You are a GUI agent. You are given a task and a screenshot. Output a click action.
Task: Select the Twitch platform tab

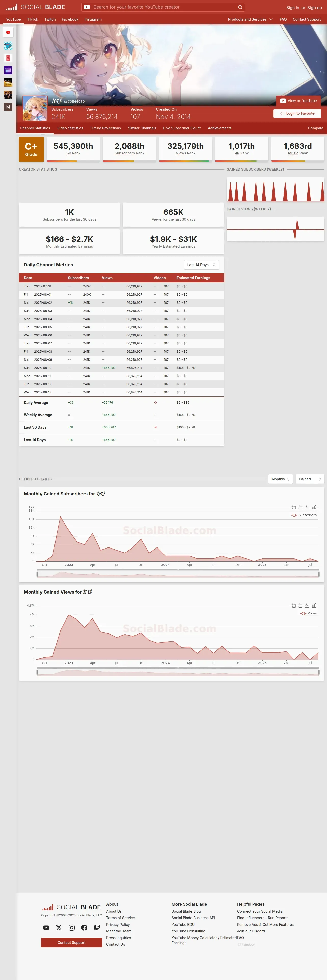pos(50,19)
